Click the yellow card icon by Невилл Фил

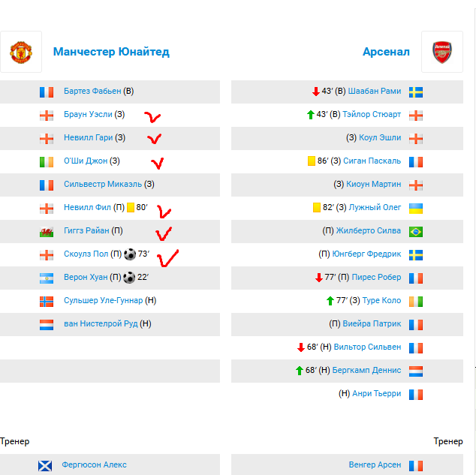(x=131, y=207)
